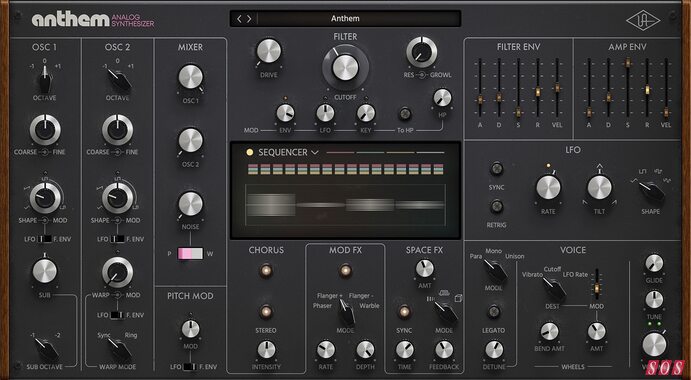Toggle OSC 2 warp LFO/F.ENV switch
This screenshot has height=380, width=691.
tap(117, 315)
